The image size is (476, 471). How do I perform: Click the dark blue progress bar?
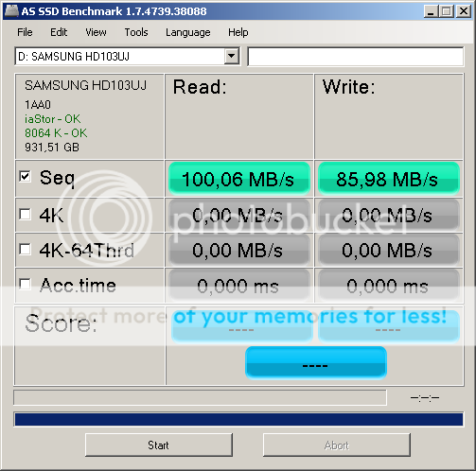tap(238, 419)
